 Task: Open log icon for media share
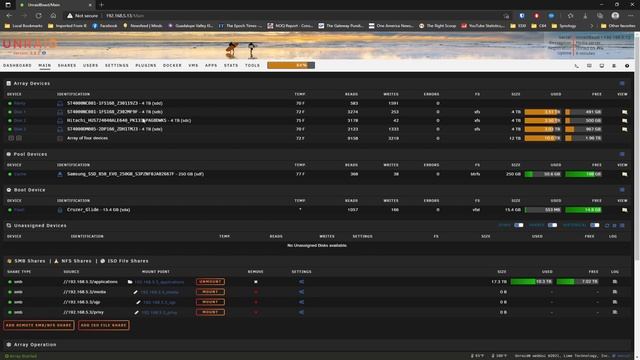click(615, 292)
